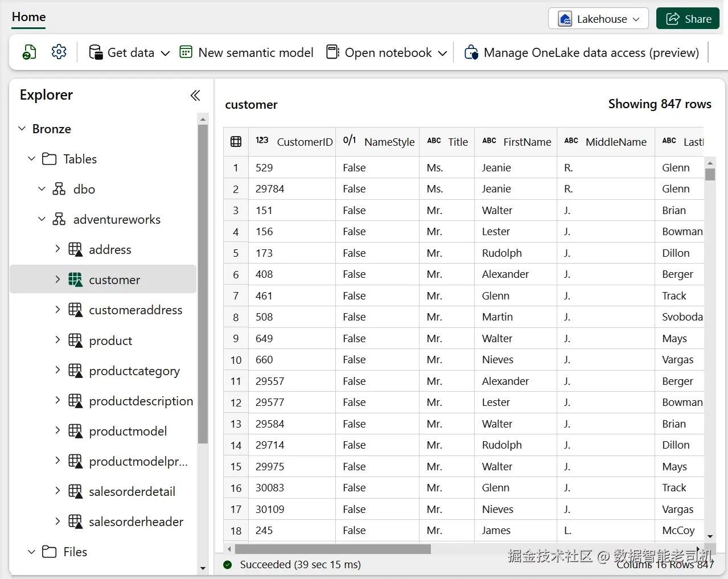Click the refresh file icon in toolbar

pos(29,52)
